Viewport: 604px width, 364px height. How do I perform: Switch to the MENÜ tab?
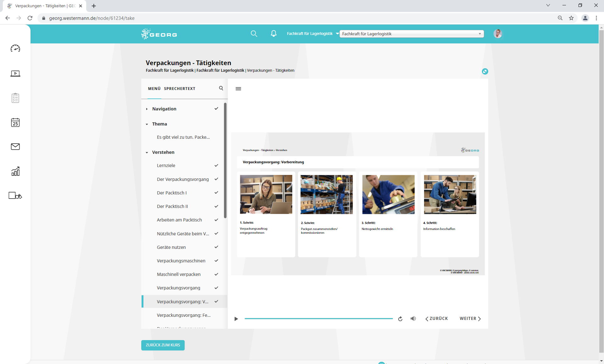pos(154,89)
